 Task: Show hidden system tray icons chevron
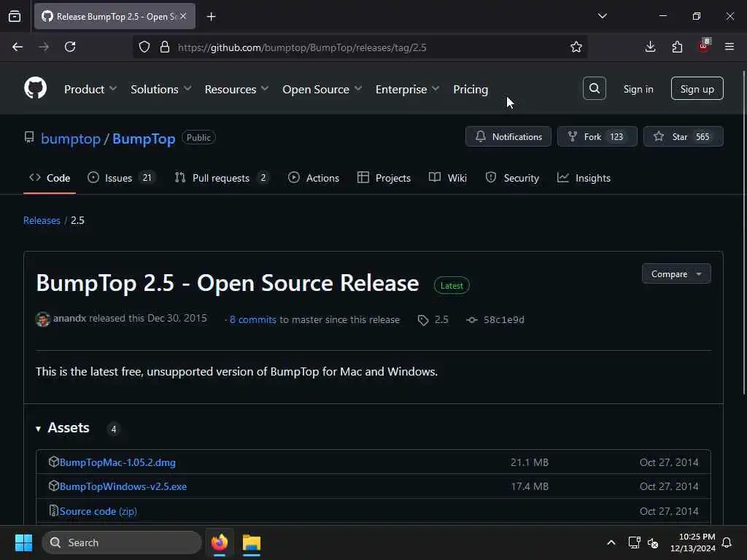[x=611, y=542]
